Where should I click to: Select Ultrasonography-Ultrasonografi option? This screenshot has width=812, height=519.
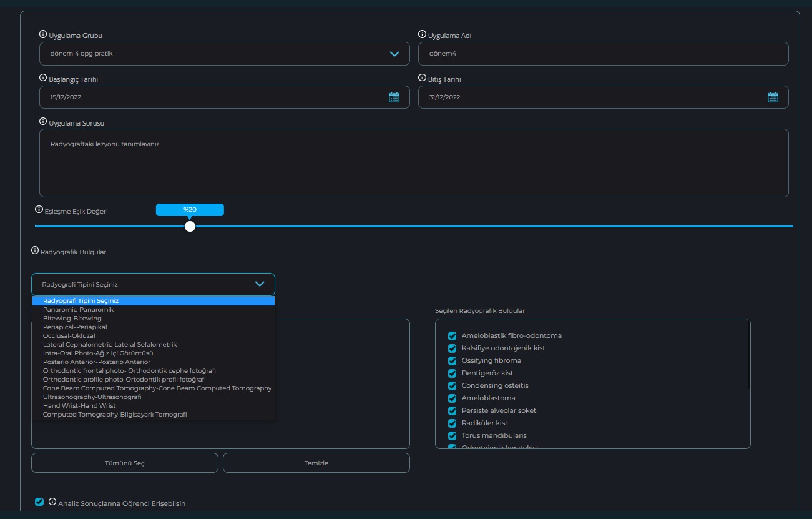click(x=154, y=397)
